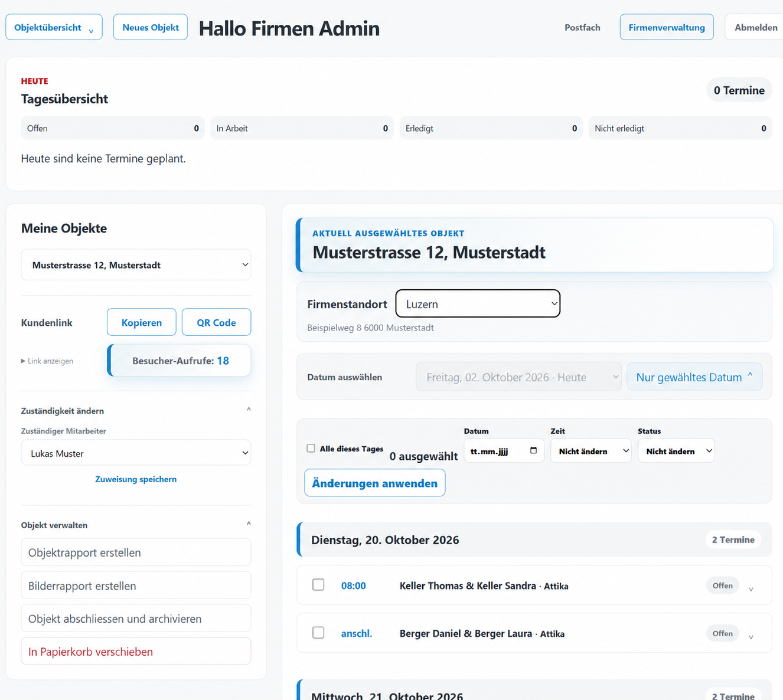The height and width of the screenshot is (700, 783).
Task: Open the Zuständiger Mitarbeiter dropdown with Lukas Muster
Action: point(136,453)
